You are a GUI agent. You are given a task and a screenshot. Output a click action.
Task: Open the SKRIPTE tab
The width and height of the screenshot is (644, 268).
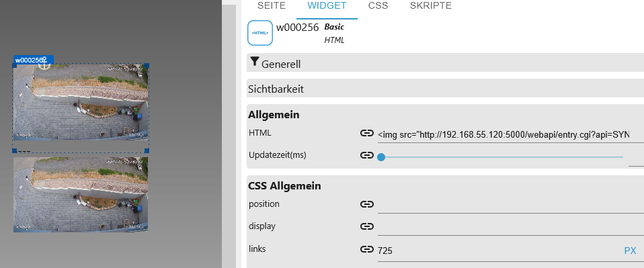tap(431, 6)
